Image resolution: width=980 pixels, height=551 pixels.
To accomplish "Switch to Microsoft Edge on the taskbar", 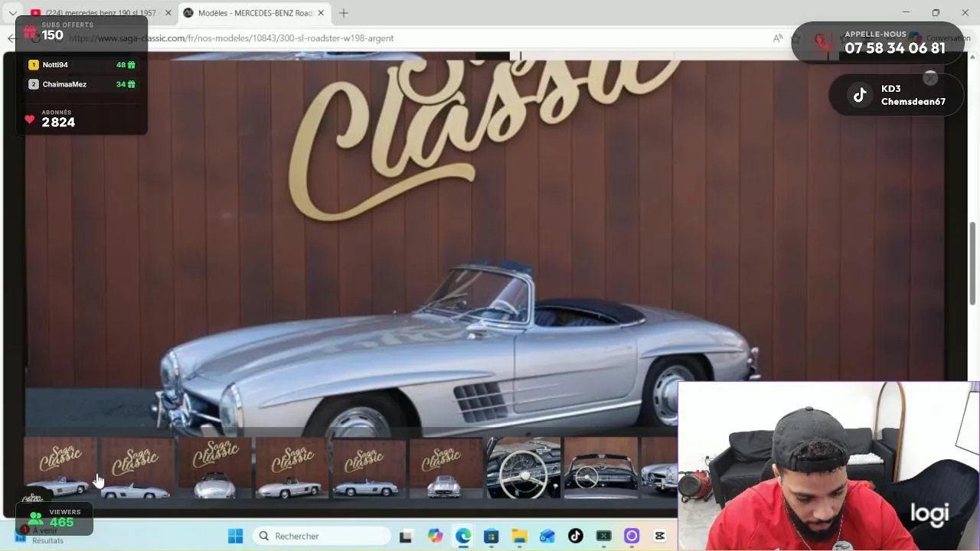I will [463, 536].
